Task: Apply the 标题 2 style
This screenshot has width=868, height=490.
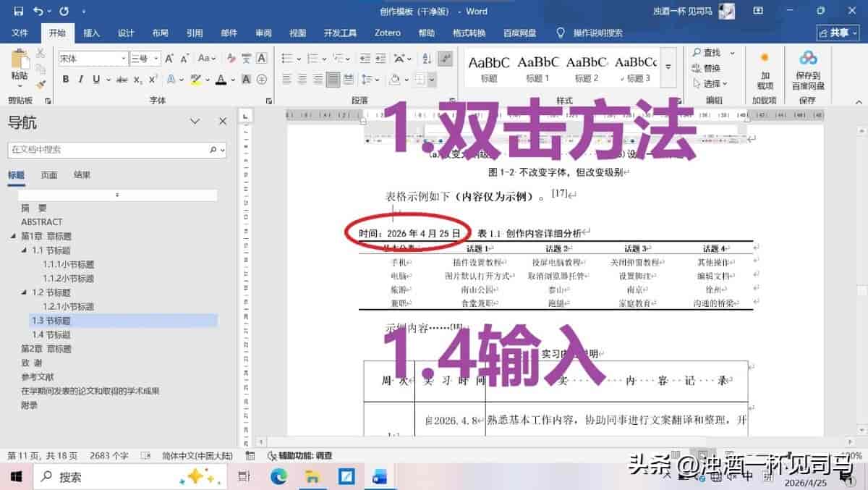Action: [x=587, y=69]
